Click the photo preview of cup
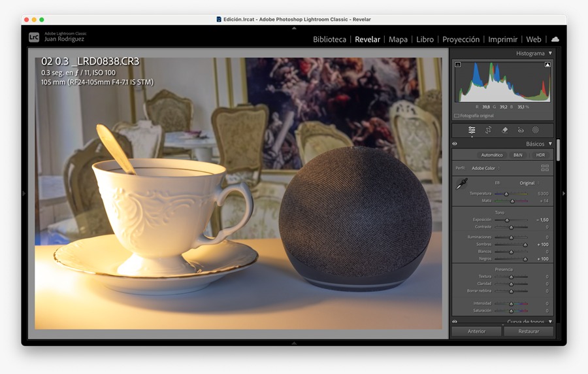588x374 pixels. pyautogui.click(x=238, y=194)
